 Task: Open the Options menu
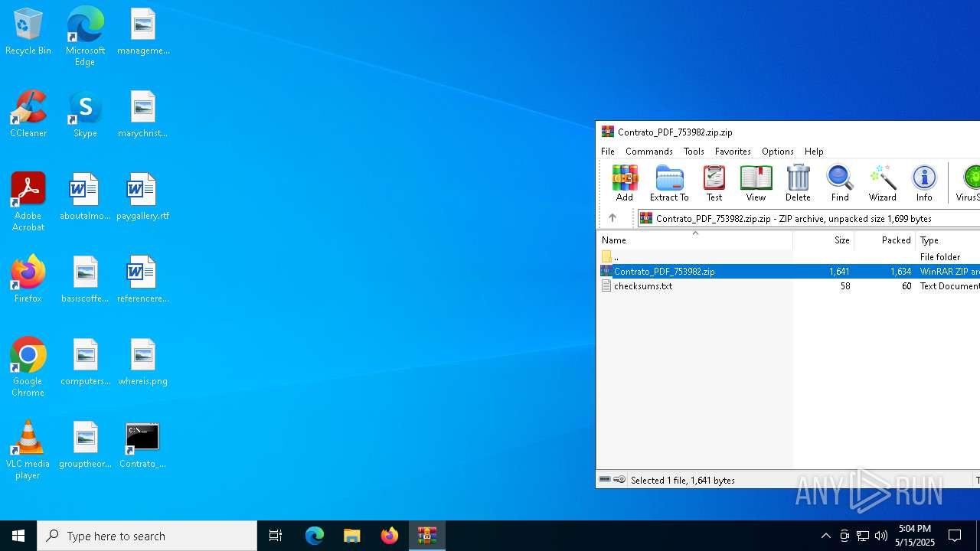(x=777, y=152)
